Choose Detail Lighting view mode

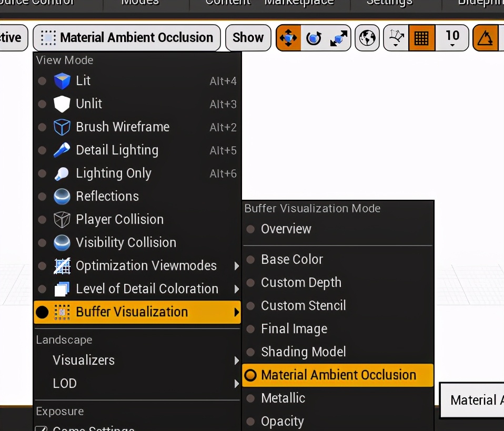point(137,150)
